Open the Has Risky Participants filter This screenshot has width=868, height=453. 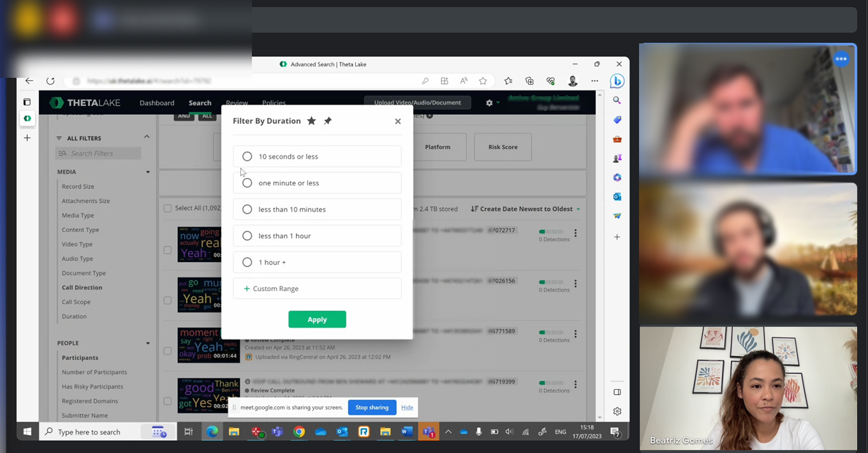(x=92, y=387)
